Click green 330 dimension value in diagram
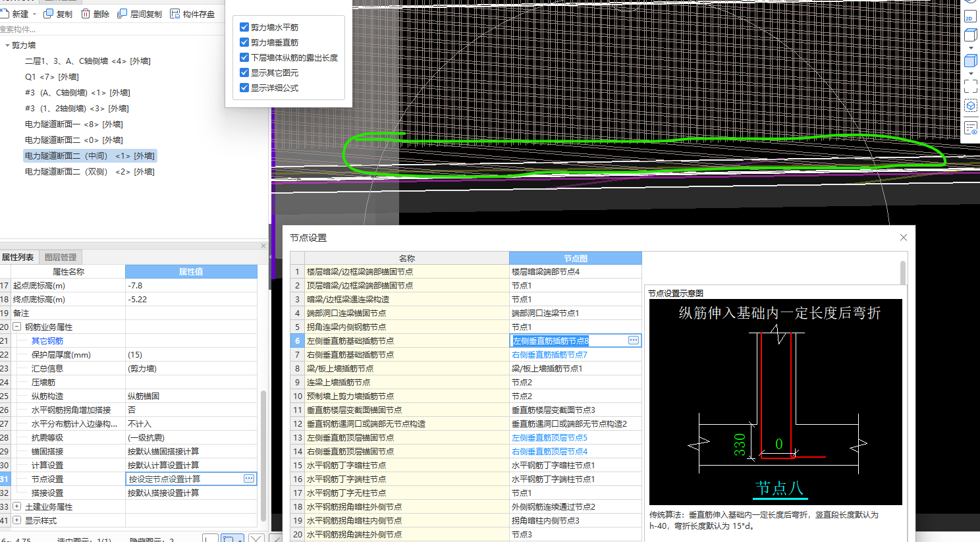 740,445
